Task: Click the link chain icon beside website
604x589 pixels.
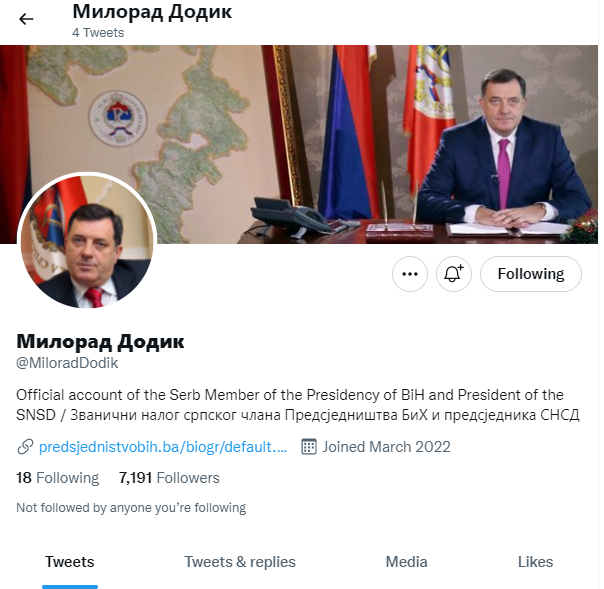Action: 25,447
